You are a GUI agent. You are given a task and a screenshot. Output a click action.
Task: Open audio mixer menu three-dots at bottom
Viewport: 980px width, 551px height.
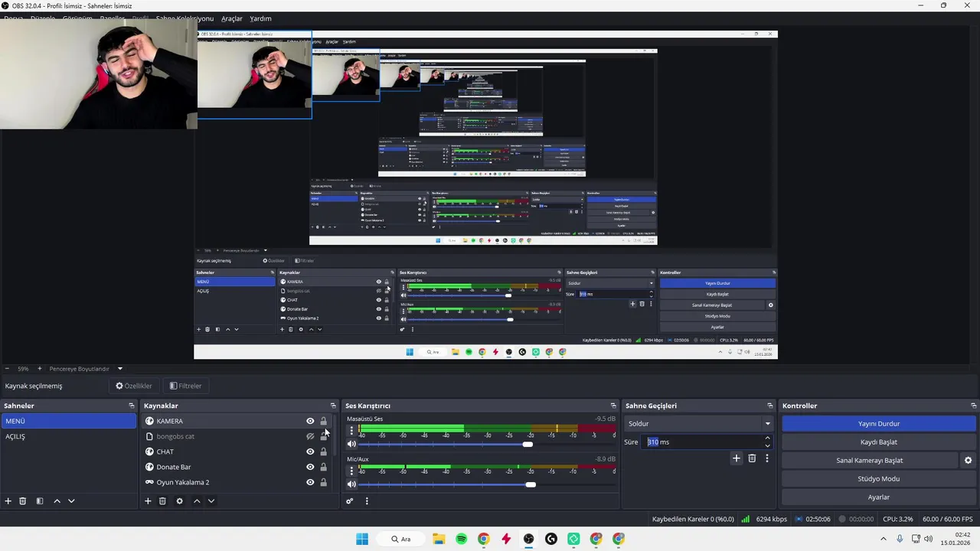pos(367,501)
